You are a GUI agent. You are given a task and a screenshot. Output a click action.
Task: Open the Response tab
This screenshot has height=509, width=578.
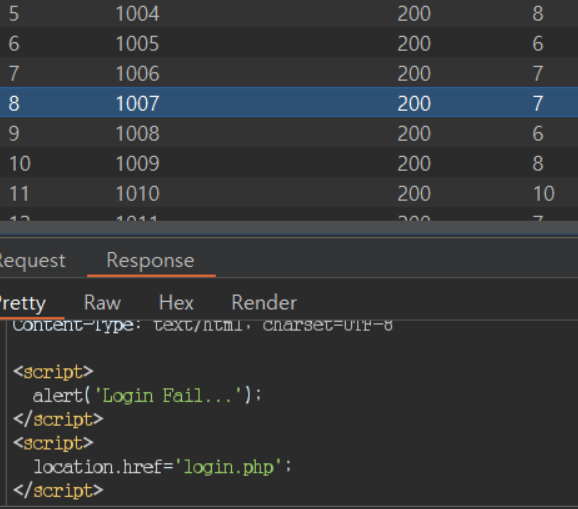pyautogui.click(x=150, y=261)
